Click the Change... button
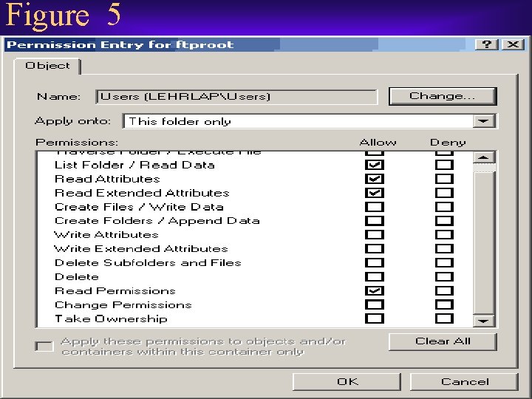Image resolution: width=532 pixels, height=399 pixels. pyautogui.click(x=443, y=96)
